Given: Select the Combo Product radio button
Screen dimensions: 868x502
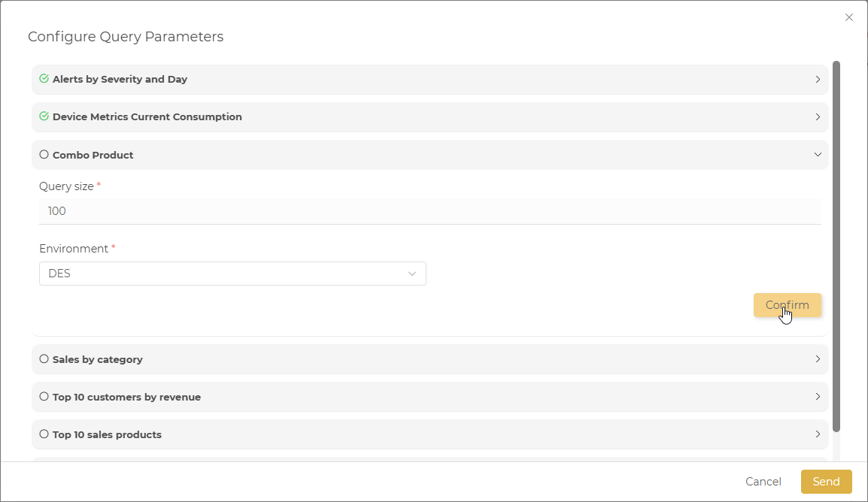Looking at the screenshot, I should (x=44, y=154).
